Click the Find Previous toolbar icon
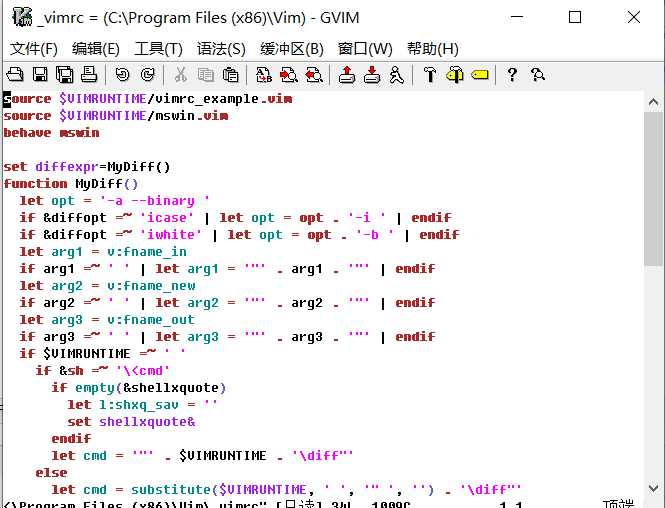Image resolution: width=665 pixels, height=508 pixels. point(314,75)
